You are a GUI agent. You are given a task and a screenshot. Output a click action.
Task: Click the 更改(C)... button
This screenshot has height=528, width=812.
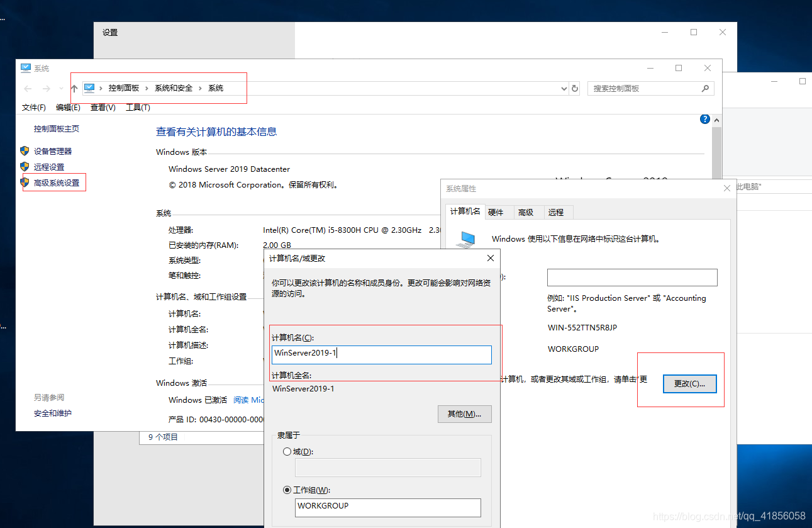pos(689,384)
